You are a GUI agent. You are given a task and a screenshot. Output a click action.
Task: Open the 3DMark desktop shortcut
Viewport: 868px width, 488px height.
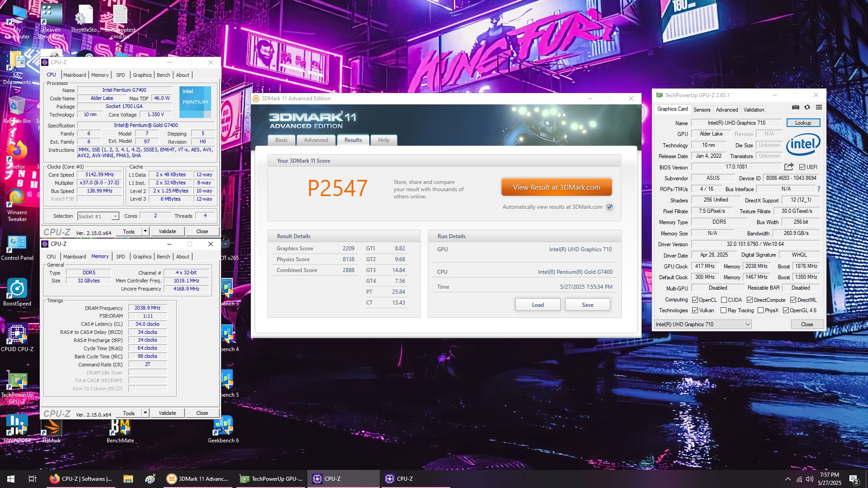click(x=51, y=431)
